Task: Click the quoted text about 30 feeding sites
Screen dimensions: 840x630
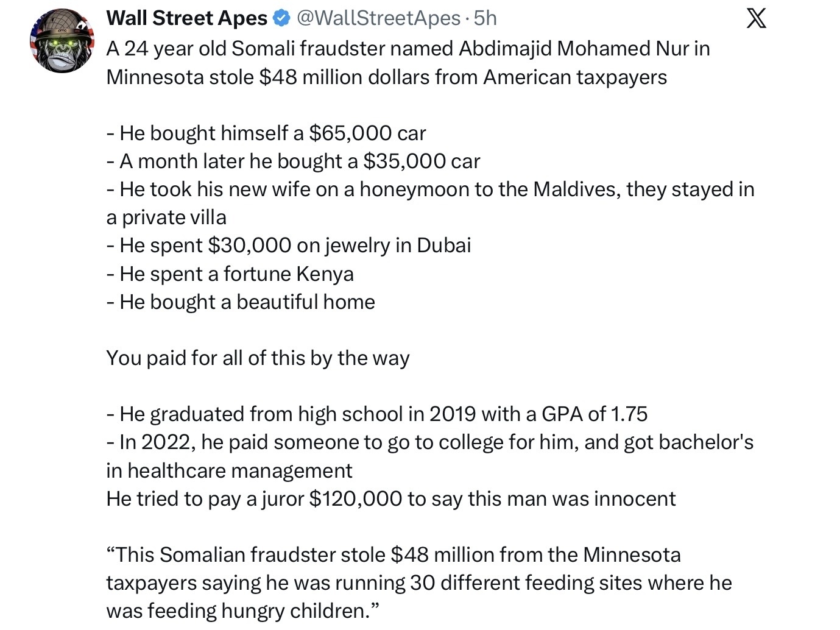Action: click(x=418, y=582)
